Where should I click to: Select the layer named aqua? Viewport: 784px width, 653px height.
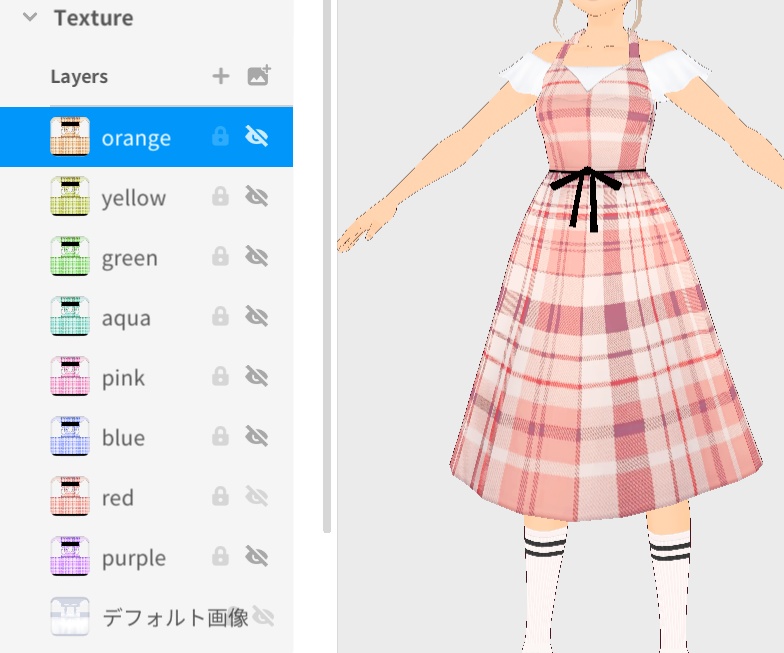click(x=126, y=318)
